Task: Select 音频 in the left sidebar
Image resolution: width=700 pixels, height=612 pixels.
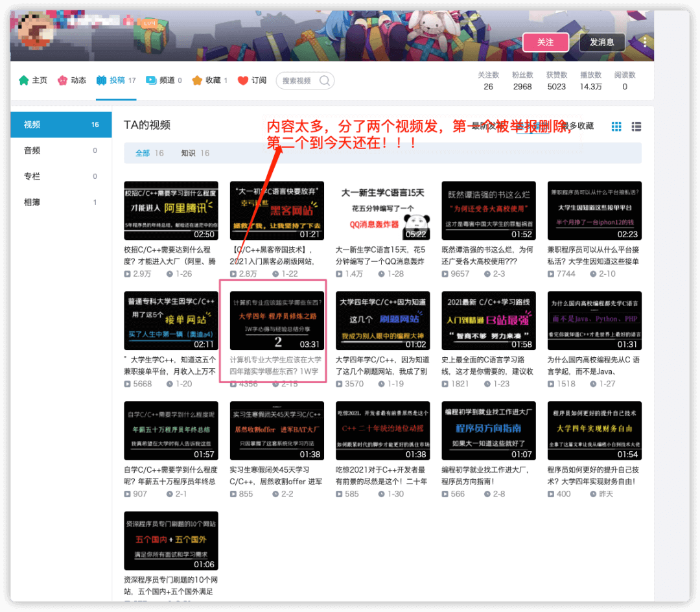Action: click(32, 150)
